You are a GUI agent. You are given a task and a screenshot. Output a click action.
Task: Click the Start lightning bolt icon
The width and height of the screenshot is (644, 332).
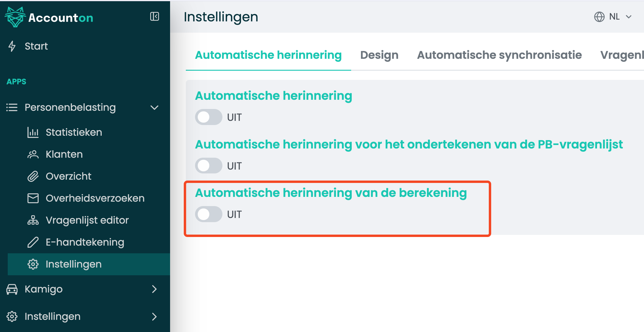tap(12, 46)
